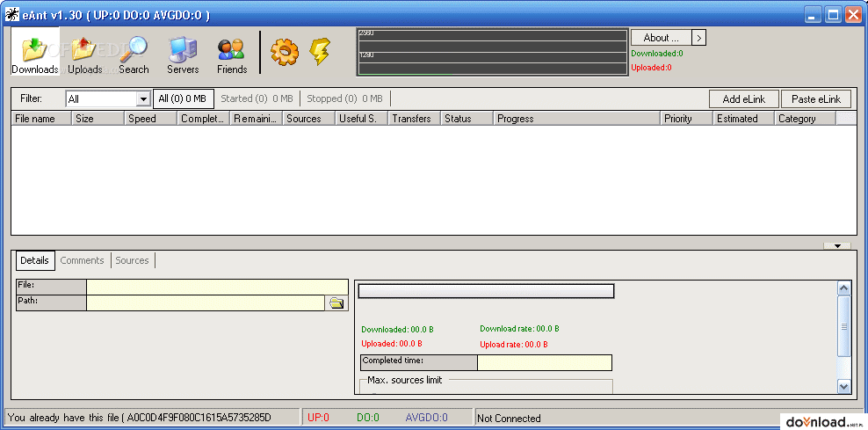Select the Stopped (0) 0 MB tab
Viewport: 868px width, 430px height.
click(345, 98)
